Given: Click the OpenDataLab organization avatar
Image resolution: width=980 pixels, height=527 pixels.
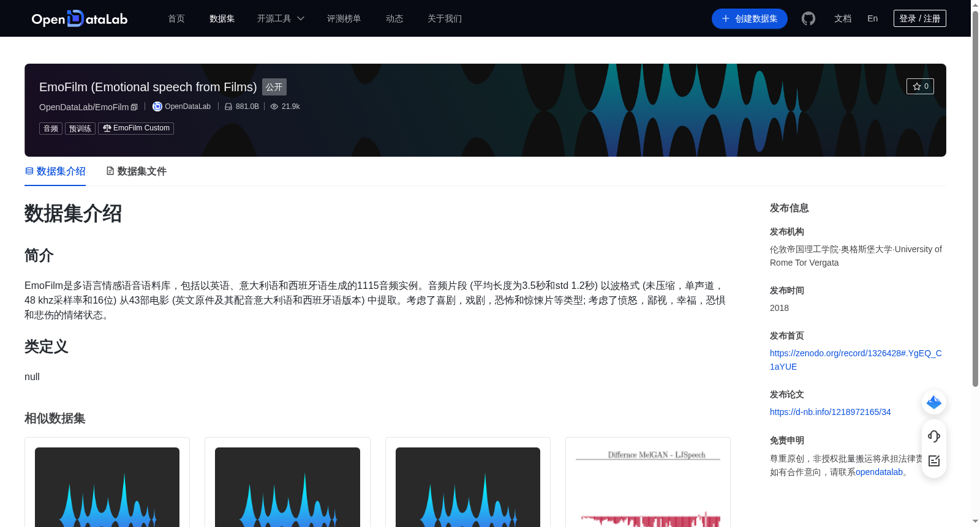Looking at the screenshot, I should coord(157,107).
